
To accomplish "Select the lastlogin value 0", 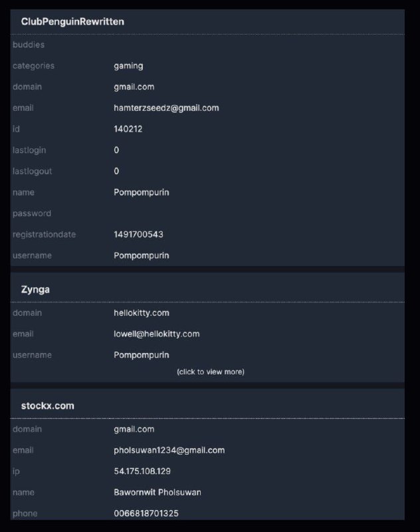I will click(x=116, y=150).
